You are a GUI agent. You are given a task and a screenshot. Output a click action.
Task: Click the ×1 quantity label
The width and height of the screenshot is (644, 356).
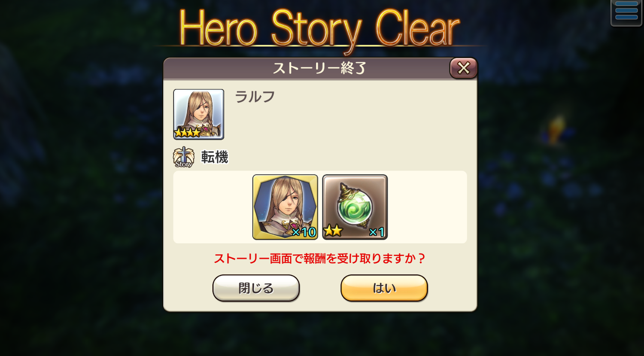tap(377, 232)
